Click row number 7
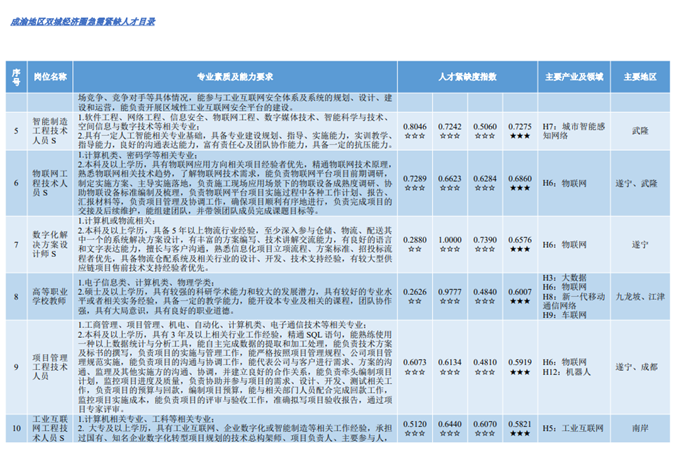The image size is (680, 455). point(16,244)
